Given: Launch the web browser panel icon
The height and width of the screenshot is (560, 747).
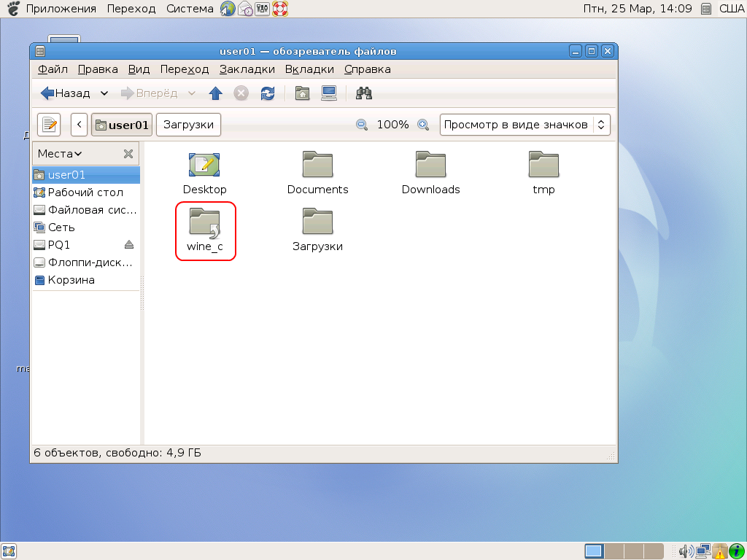Looking at the screenshot, I should point(228,9).
